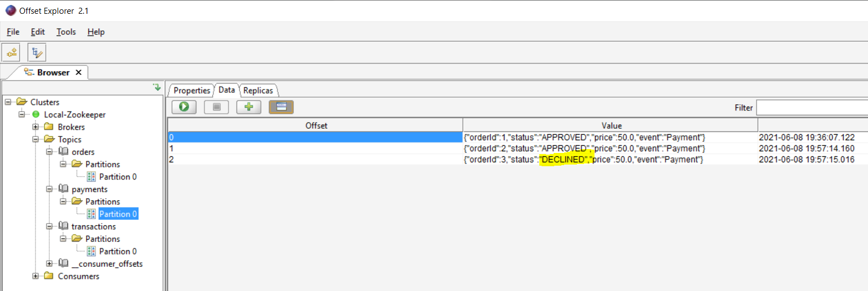
Task: Click the Partition 0 grid icon under transactions
Action: tap(92, 251)
